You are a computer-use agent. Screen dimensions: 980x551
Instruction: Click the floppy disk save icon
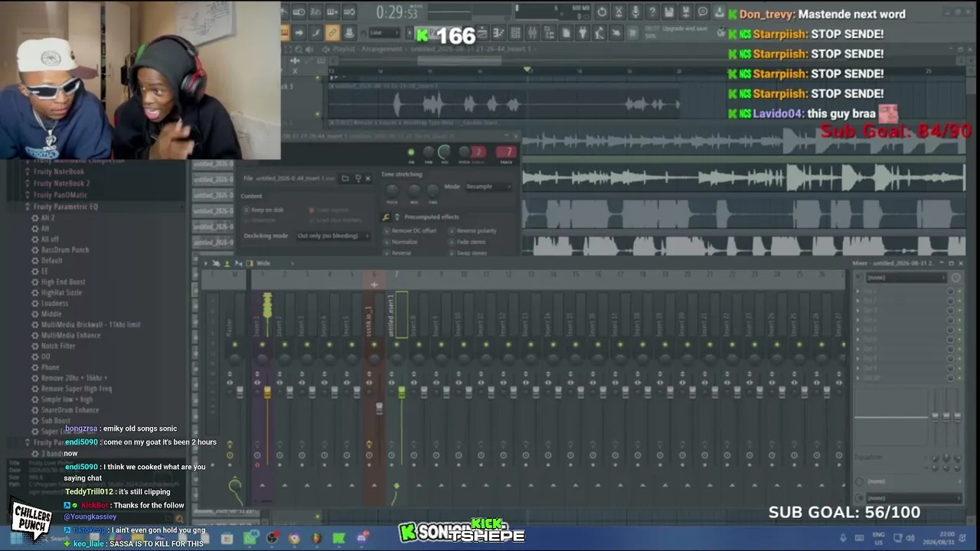coord(669,11)
